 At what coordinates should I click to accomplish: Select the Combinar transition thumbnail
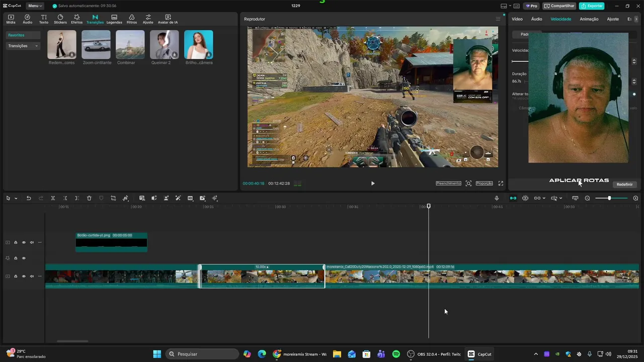click(130, 45)
